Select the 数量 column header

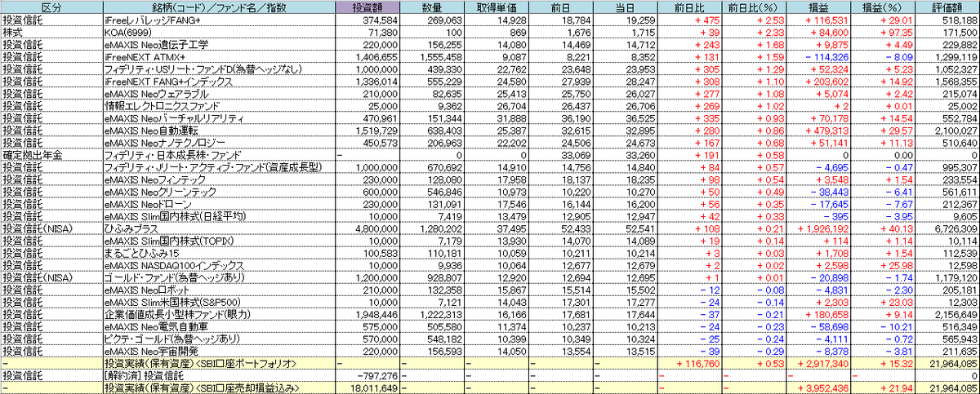click(433, 7)
